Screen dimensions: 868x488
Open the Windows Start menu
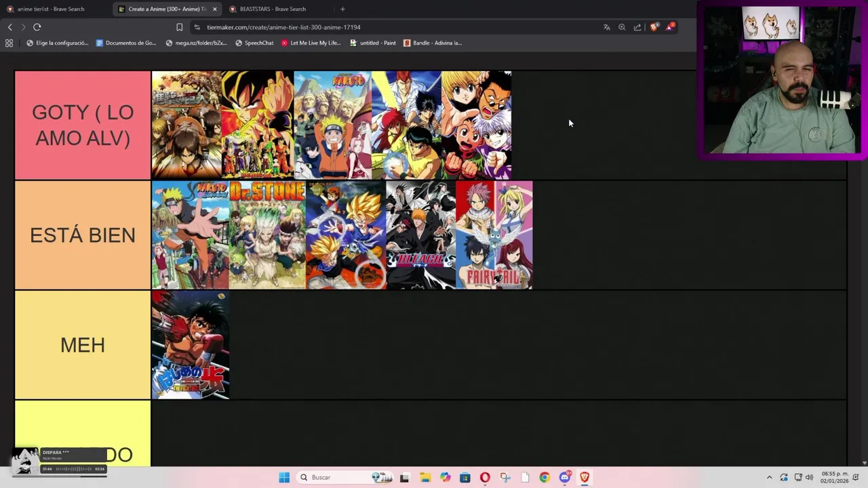[x=284, y=477]
